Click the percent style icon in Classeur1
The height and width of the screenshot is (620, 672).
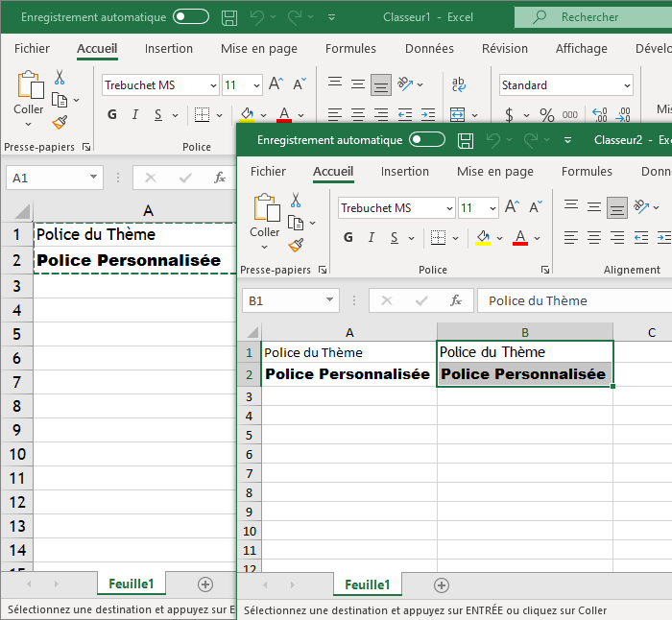[x=547, y=115]
